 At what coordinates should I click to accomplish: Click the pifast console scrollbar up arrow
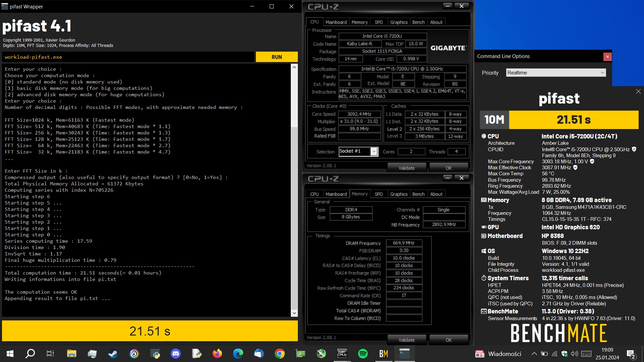294,67
